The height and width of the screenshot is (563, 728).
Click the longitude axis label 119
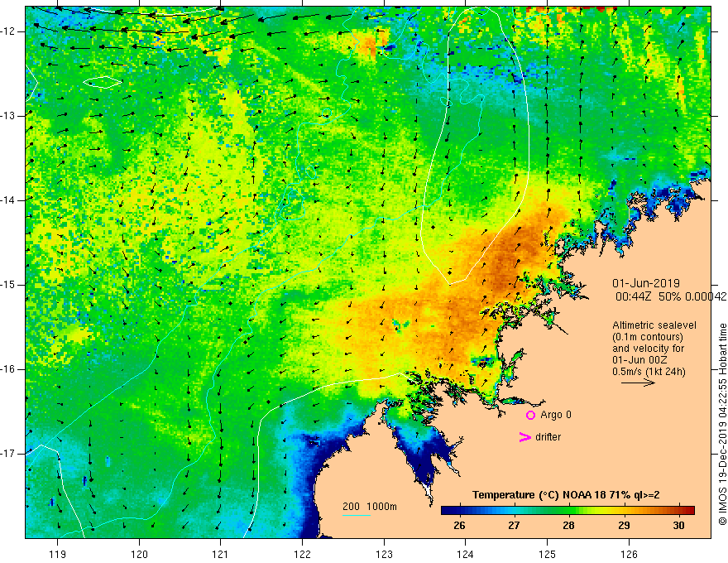coord(58,554)
